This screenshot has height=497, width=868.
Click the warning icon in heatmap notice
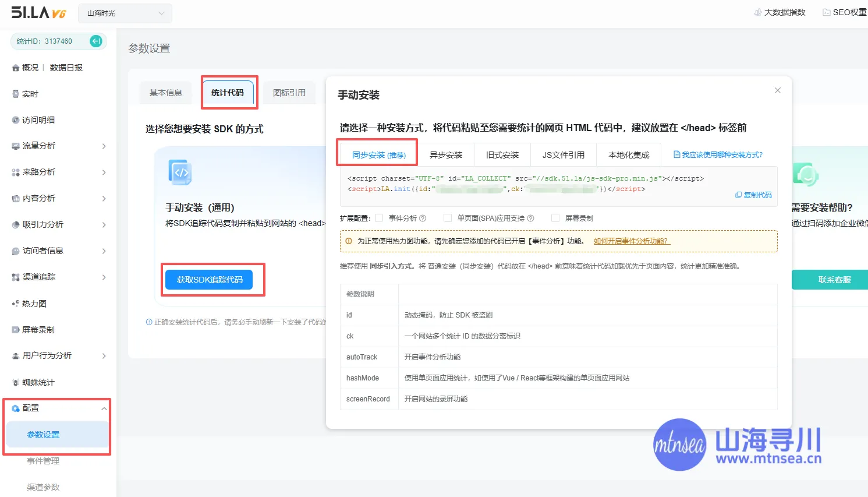tap(349, 241)
